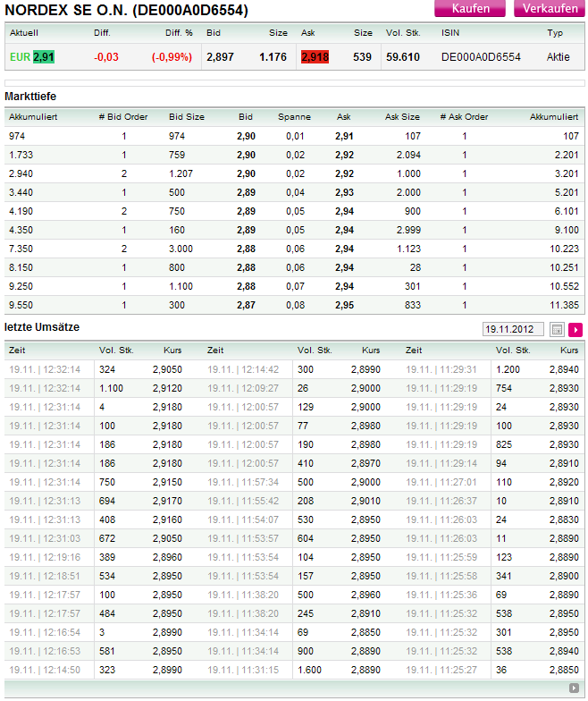Click the NORDEX SE O.N. page title

tap(126, 10)
